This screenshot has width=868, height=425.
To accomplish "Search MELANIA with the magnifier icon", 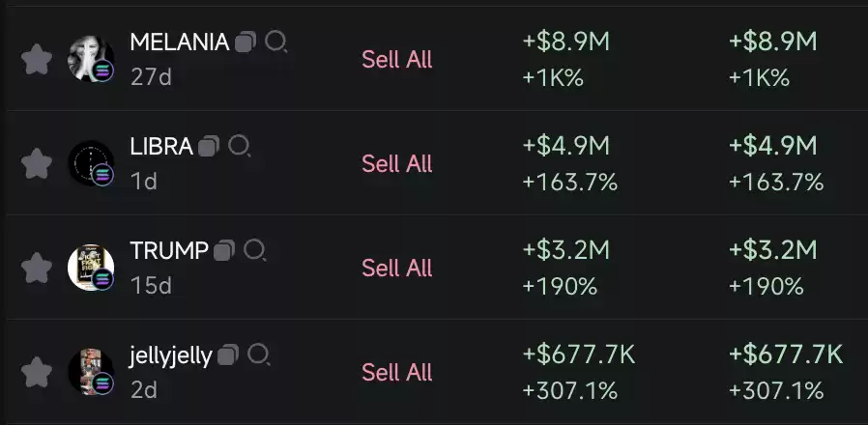I will [275, 42].
